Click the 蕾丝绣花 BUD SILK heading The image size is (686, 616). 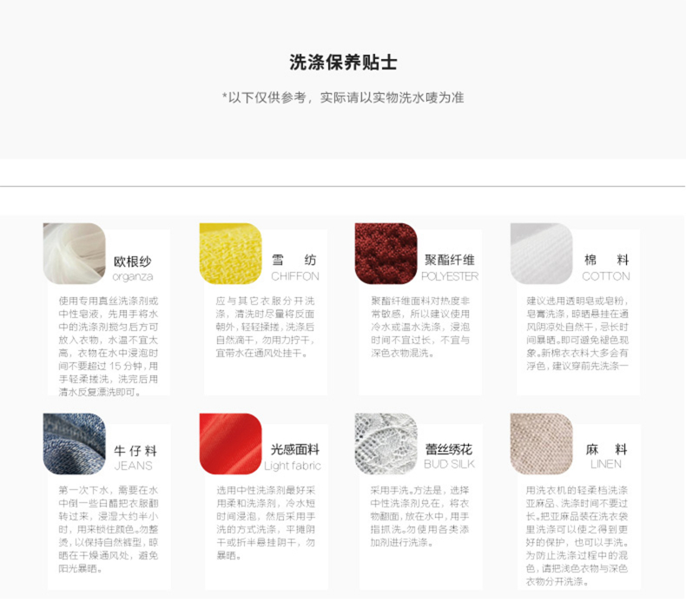(449, 456)
